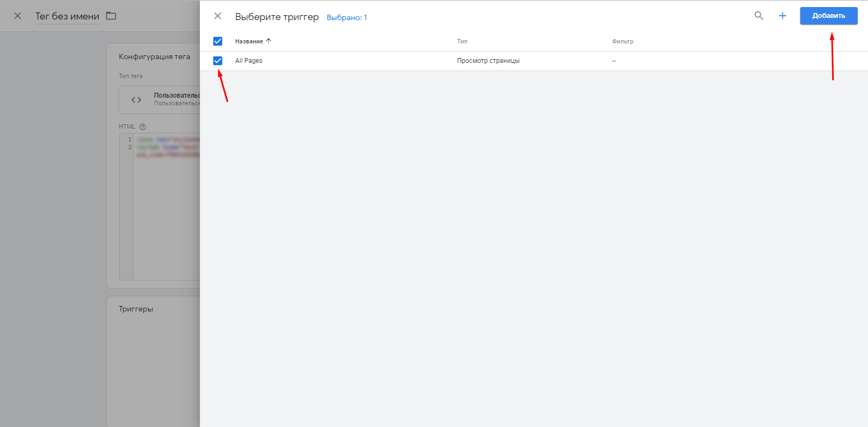Click Просмотр страницы type cell
Image resolution: width=868 pixels, height=427 pixels.
click(488, 61)
